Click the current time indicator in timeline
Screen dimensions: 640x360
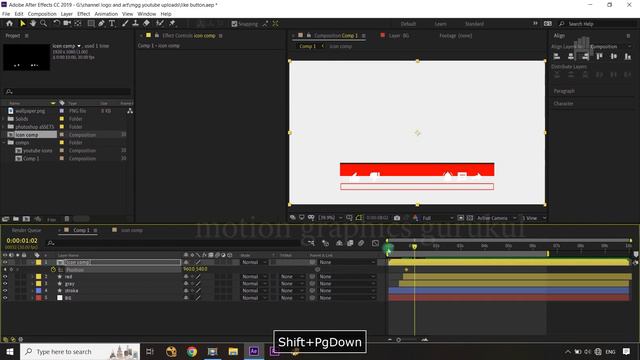[x=414, y=247]
